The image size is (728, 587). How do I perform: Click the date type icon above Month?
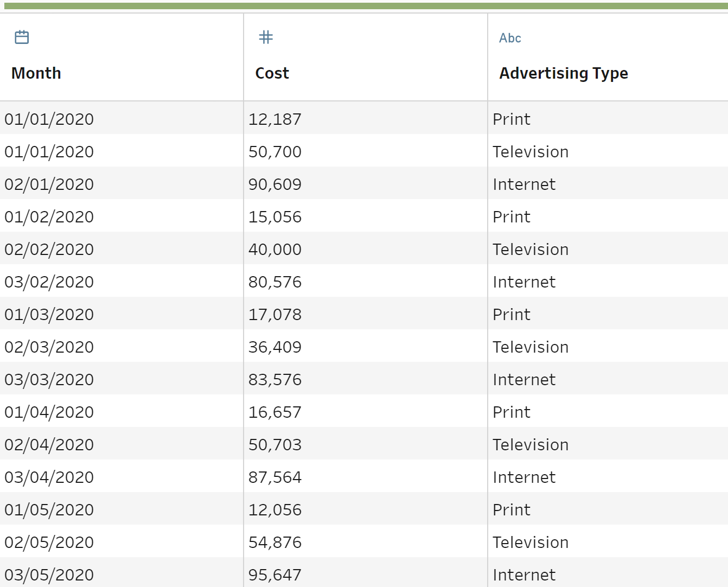[22, 37]
